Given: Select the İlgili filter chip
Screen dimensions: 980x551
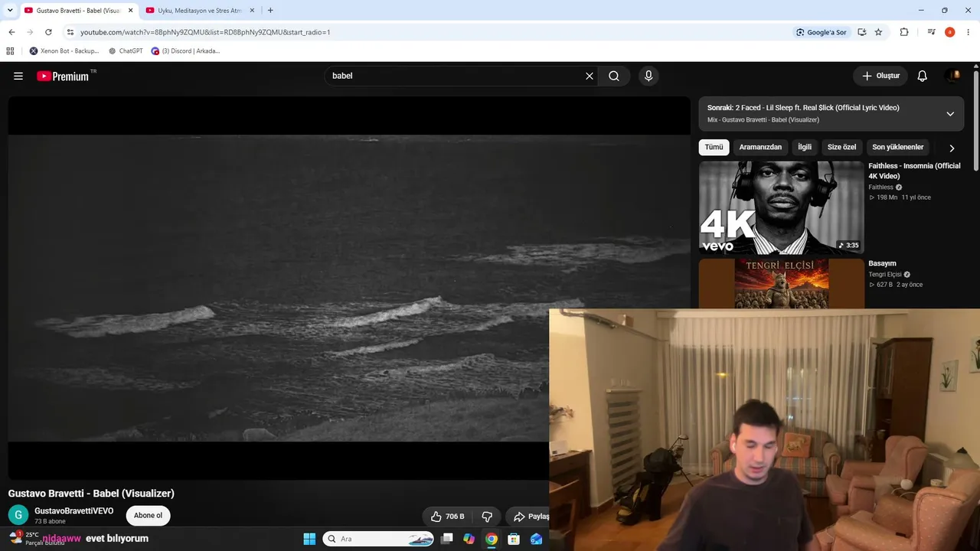Looking at the screenshot, I should click(805, 147).
